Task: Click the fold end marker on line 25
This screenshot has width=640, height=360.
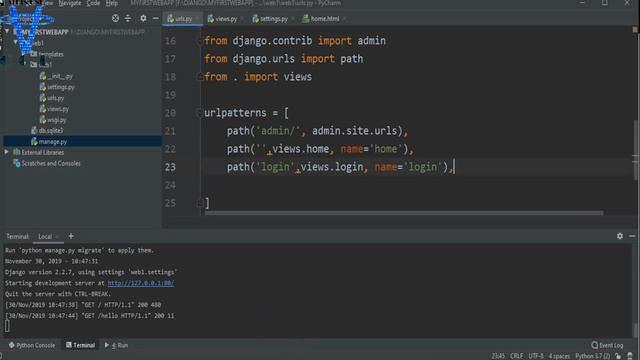Action: (x=200, y=203)
